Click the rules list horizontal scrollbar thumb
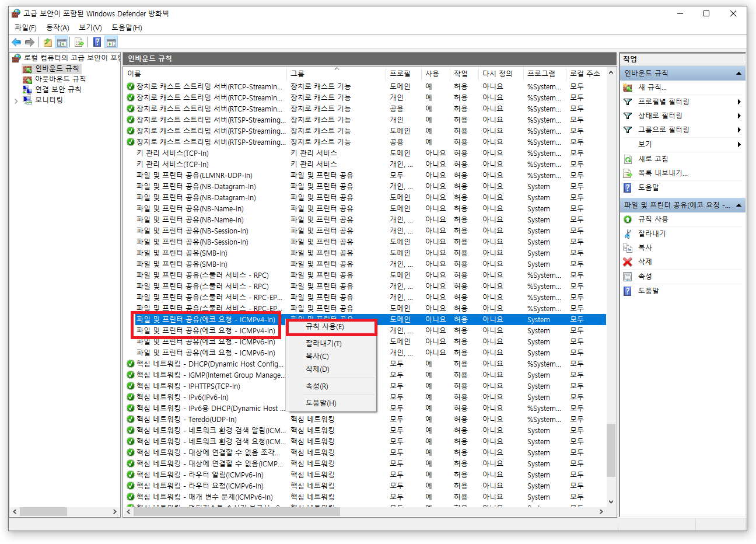The image size is (756, 544). [236, 511]
